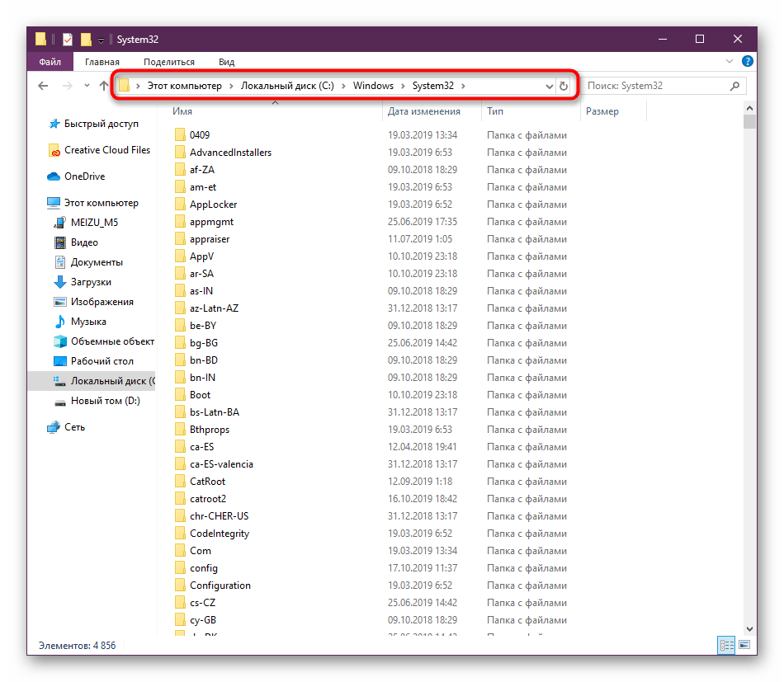Viewport: 784px width, 682px height.
Task: Click the vertical scrollbar thumb
Action: [749, 122]
